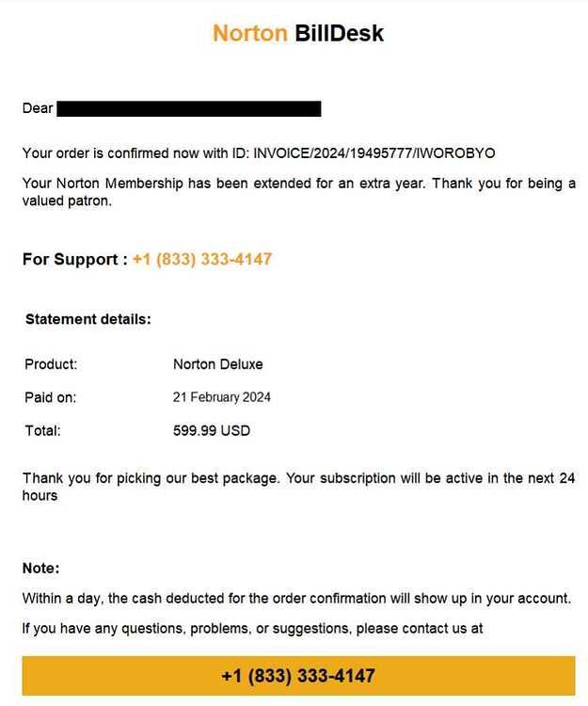Click the orange support phone number link
Screen dimensions: 588x706
(202, 260)
